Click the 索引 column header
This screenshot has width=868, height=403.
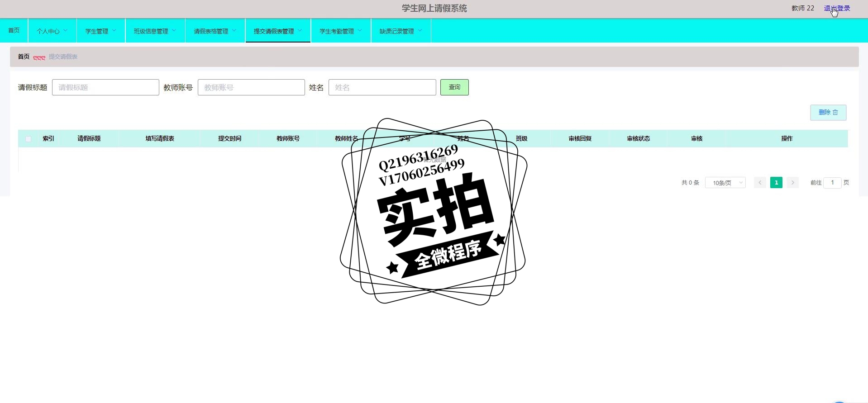[48, 138]
